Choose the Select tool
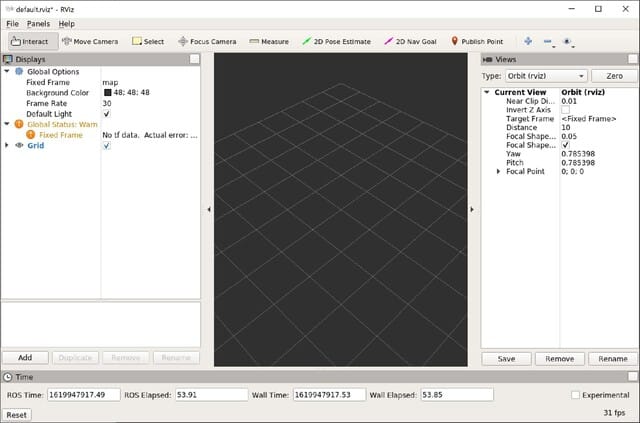This screenshot has width=640, height=423. (x=147, y=41)
